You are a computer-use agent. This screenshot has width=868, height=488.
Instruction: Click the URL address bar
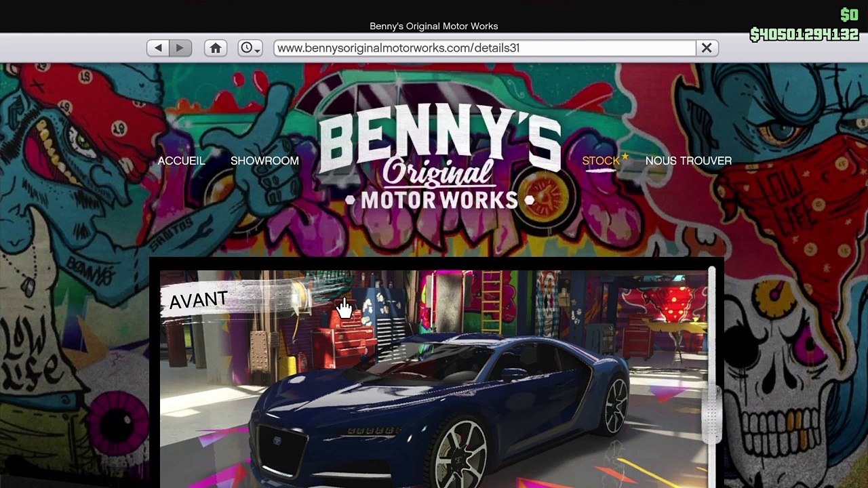(x=484, y=48)
